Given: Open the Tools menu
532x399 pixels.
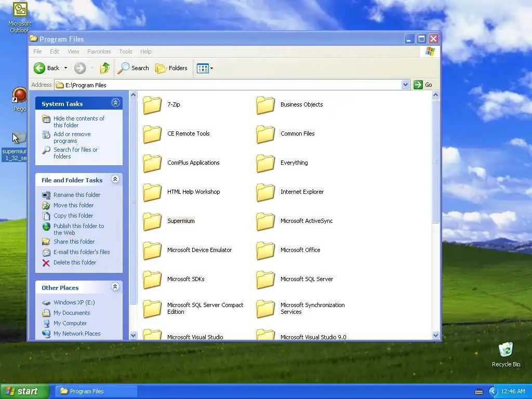Looking at the screenshot, I should 126,51.
